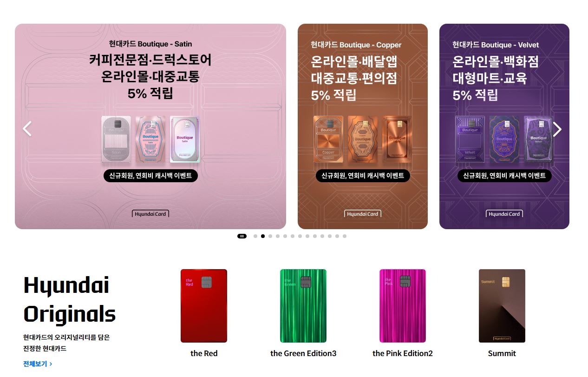
Task: Pause the carousel autoplay
Action: (242, 236)
